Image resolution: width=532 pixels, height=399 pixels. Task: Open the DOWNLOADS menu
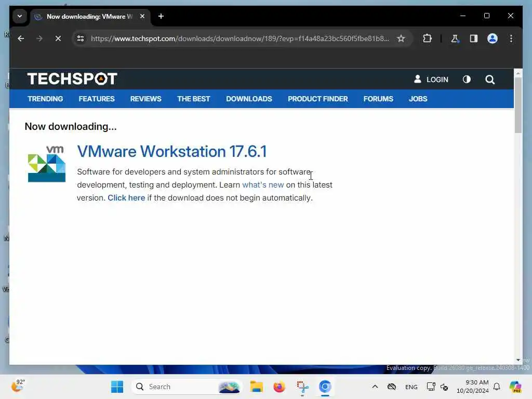tap(249, 99)
